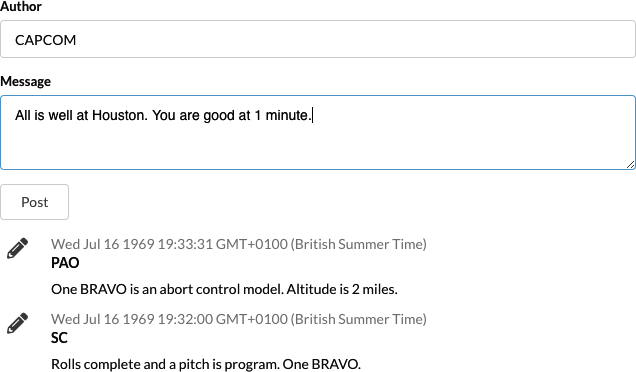Click 'British Summer Time' on the SC timestamp

[x=359, y=319]
